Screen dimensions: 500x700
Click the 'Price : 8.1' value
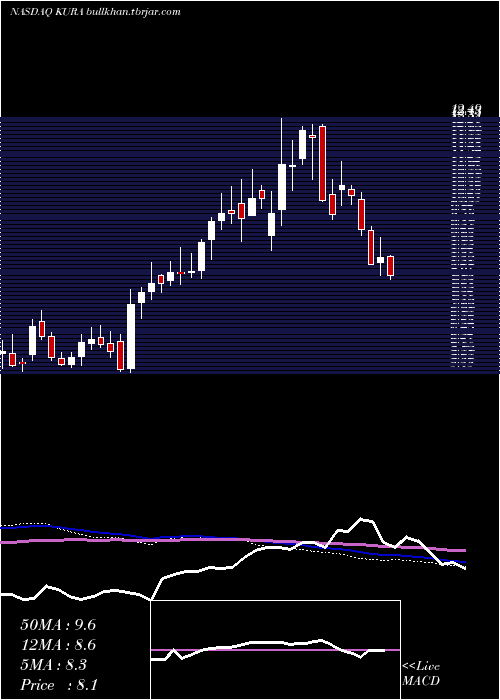point(59,685)
